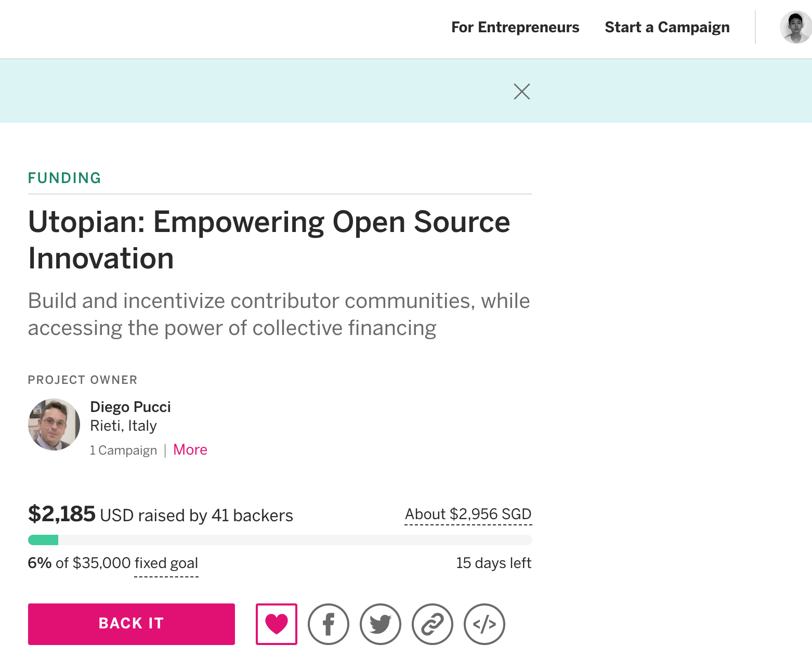Image resolution: width=812 pixels, height=670 pixels.
Task: Open For Entrepreneurs menu item
Action: pyautogui.click(x=515, y=27)
